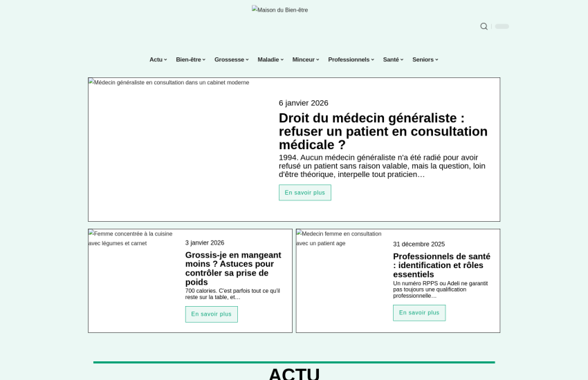Open the Professionnels menu

click(x=351, y=59)
